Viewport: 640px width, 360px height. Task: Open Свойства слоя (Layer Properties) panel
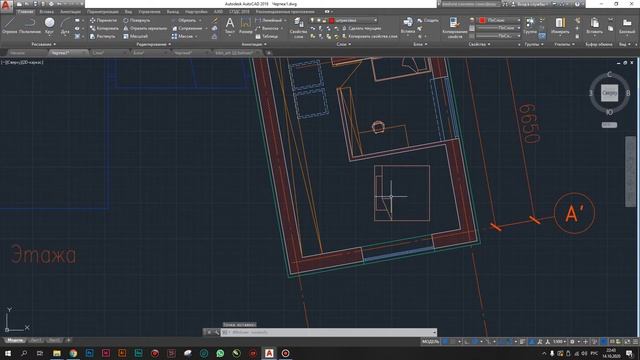pyautogui.click(x=298, y=28)
